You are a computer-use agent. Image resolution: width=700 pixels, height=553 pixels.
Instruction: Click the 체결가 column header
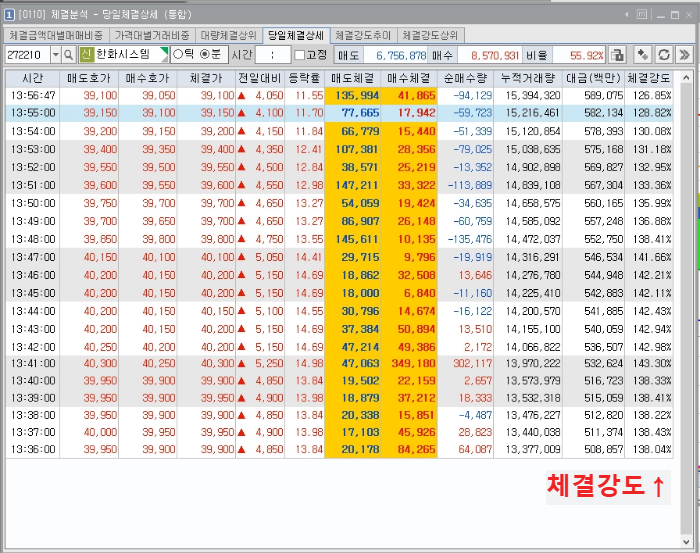(x=206, y=78)
